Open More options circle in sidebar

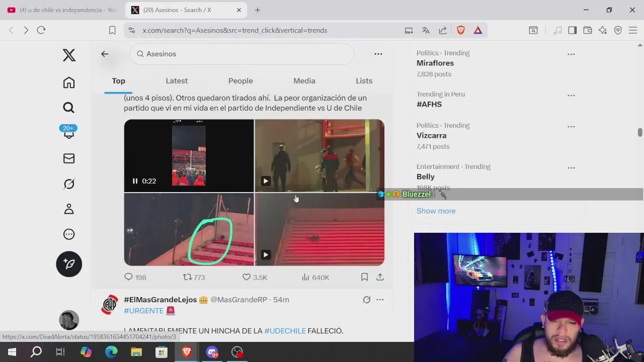pos(69,234)
